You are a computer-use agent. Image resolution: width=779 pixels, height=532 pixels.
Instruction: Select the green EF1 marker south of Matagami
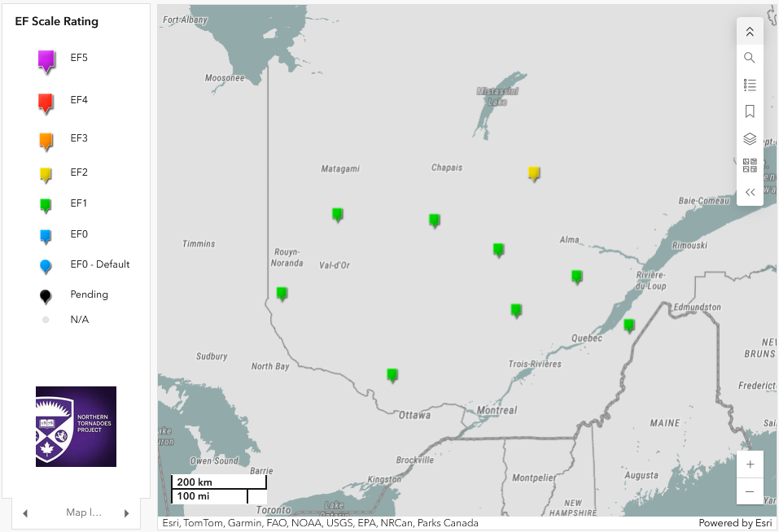(x=337, y=214)
